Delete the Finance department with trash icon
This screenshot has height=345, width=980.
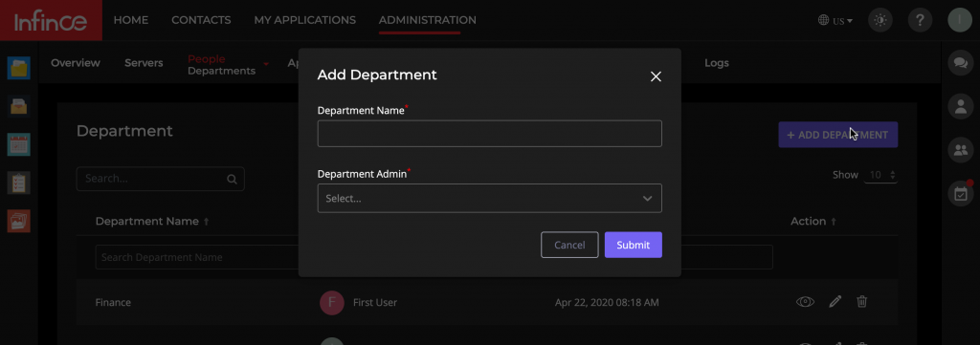point(862,302)
